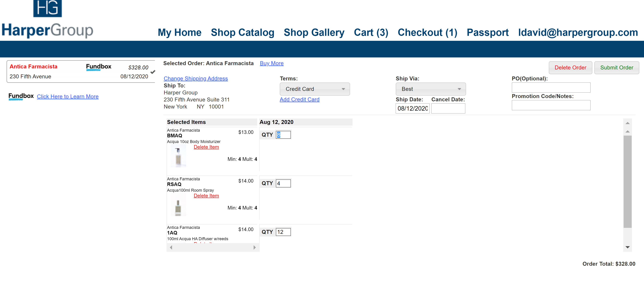Open the ldavid@harpergroup.com account menu

[578, 33]
